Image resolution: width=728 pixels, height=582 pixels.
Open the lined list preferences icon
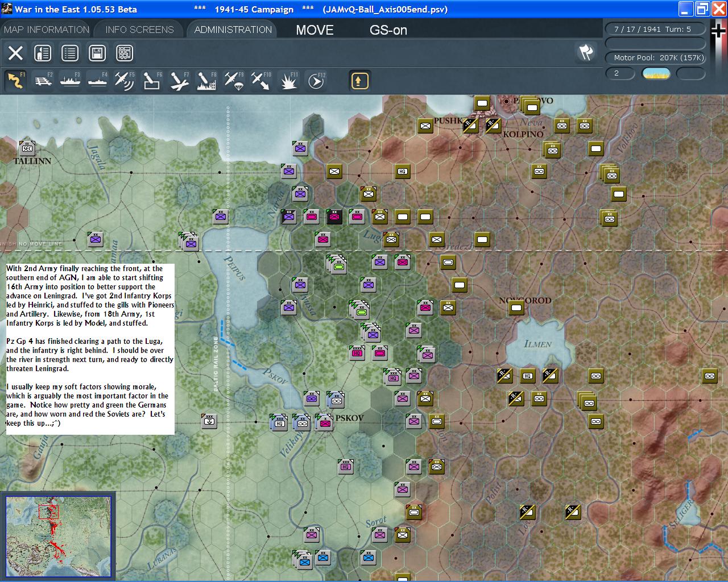(70, 53)
